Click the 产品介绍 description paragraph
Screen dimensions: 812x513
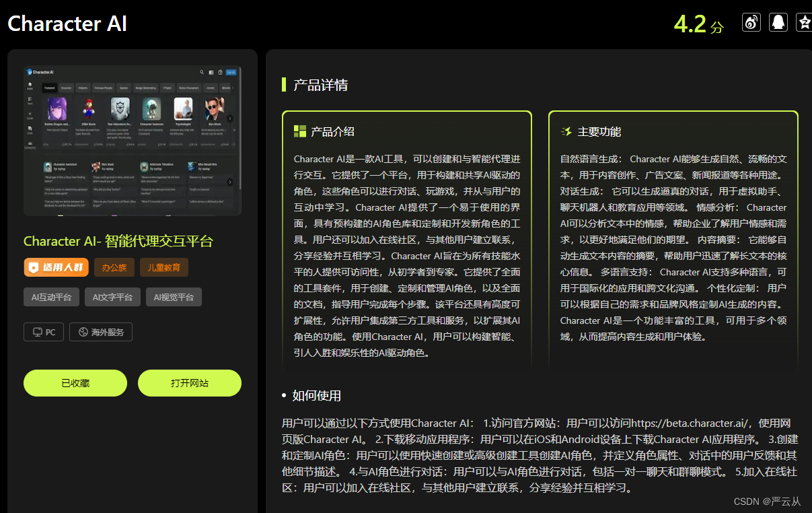[407, 256]
